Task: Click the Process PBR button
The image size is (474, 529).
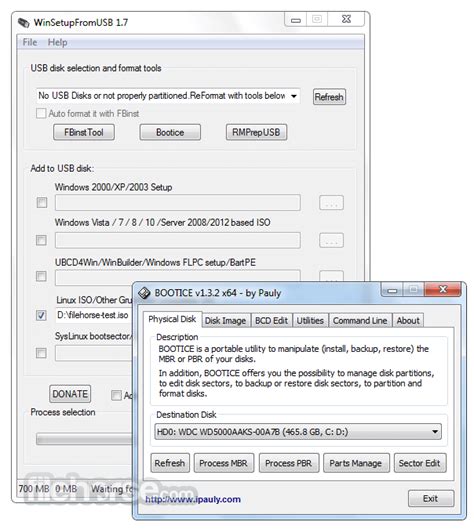Action: pyautogui.click(x=288, y=463)
